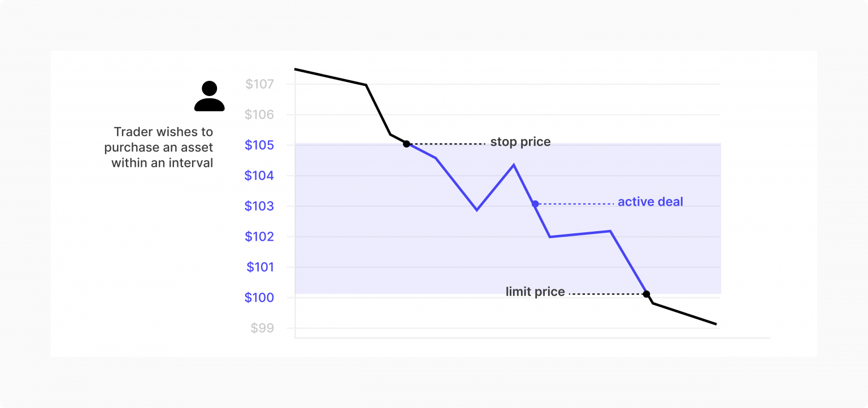Screen dimensions: 868x408
Task: Click the black line end near $99
Action: [x=715, y=324]
